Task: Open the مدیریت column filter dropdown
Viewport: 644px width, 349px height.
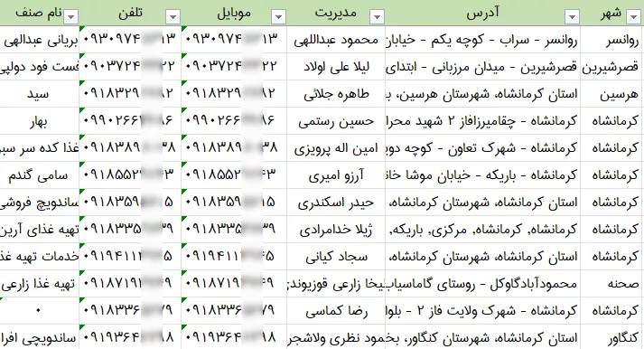Action: [377, 17]
